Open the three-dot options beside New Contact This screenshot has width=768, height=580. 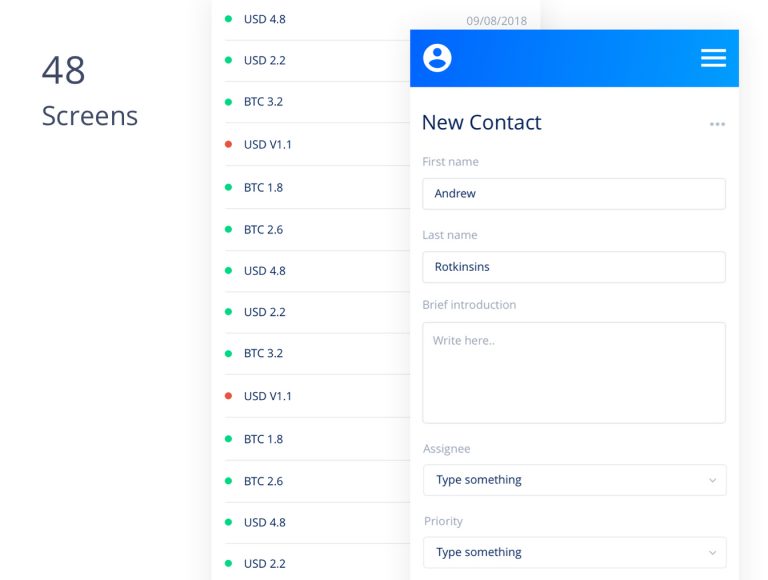717,124
